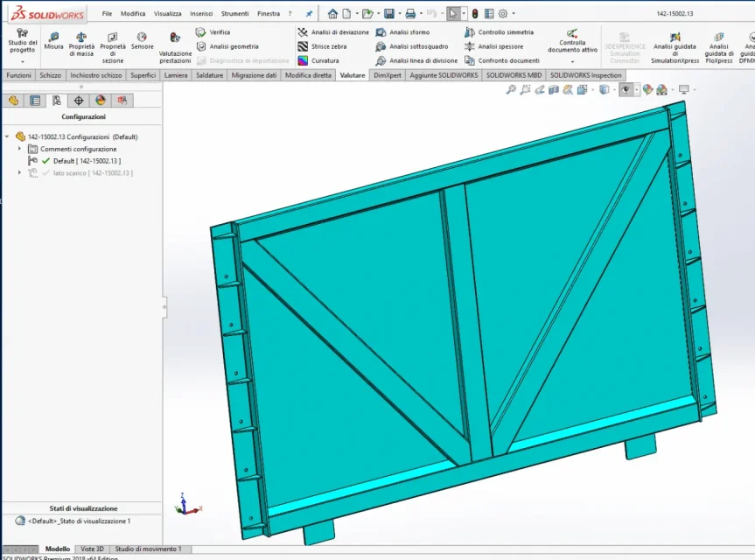Click the Home icon

[x=332, y=13]
